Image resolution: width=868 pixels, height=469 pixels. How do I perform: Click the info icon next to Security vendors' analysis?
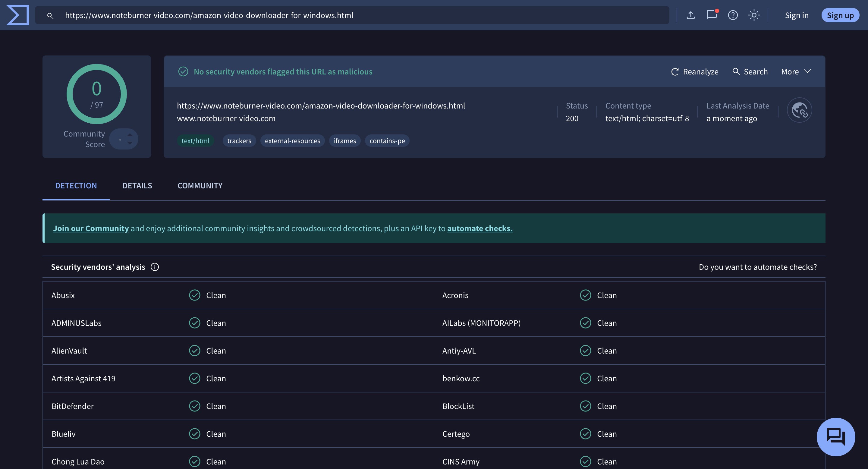click(155, 267)
